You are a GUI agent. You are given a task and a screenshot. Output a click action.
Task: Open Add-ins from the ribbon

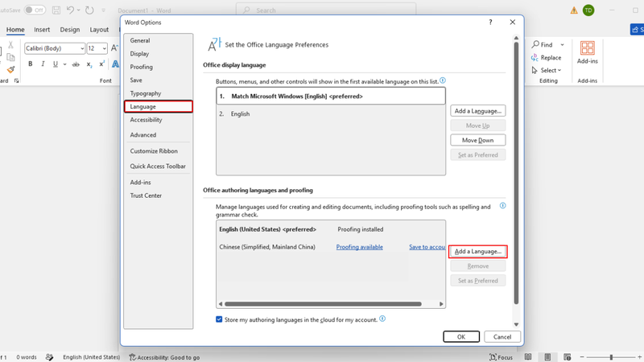click(x=588, y=53)
